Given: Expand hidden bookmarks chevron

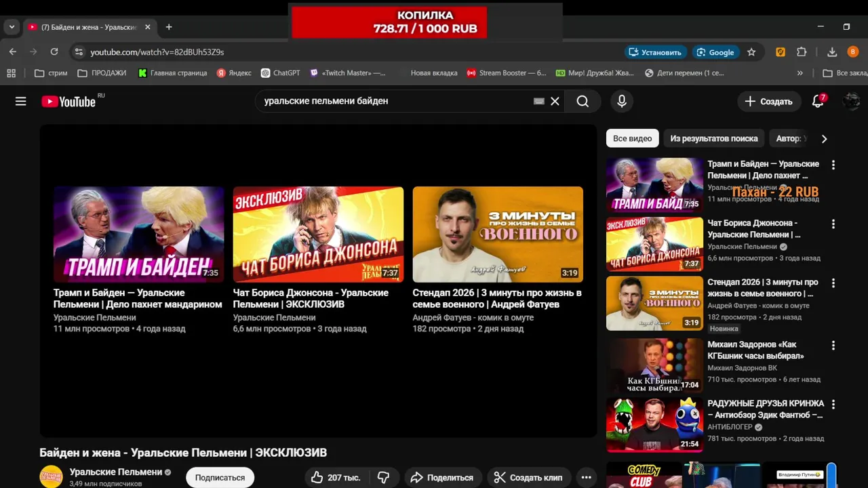Looking at the screenshot, I should pos(800,73).
